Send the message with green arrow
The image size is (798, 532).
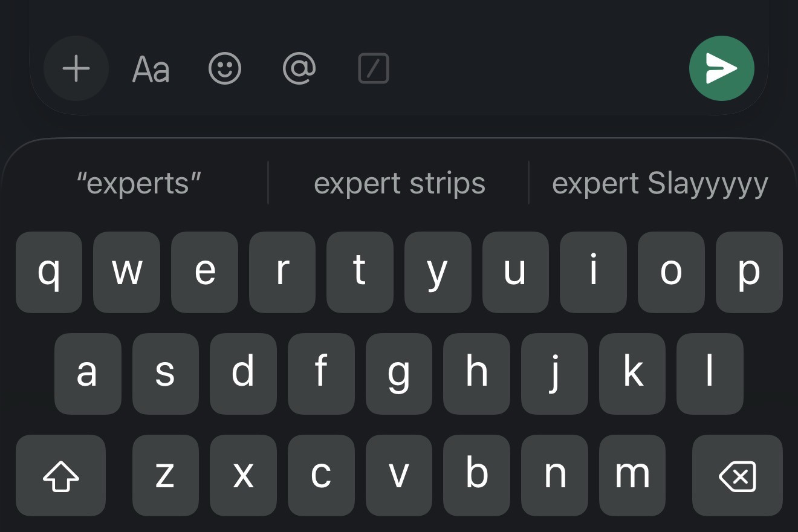[x=721, y=68]
